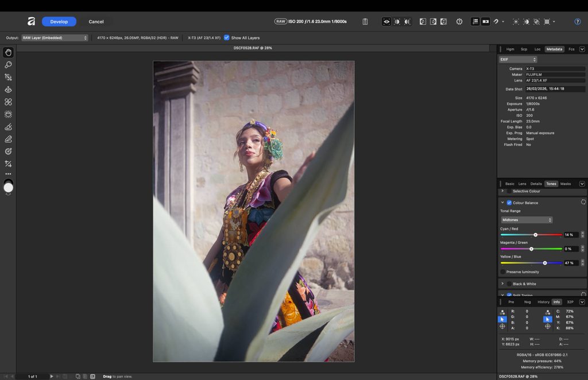Switch to the Hgm histogram tab
Screen dimensions: 588x380
[510, 49]
